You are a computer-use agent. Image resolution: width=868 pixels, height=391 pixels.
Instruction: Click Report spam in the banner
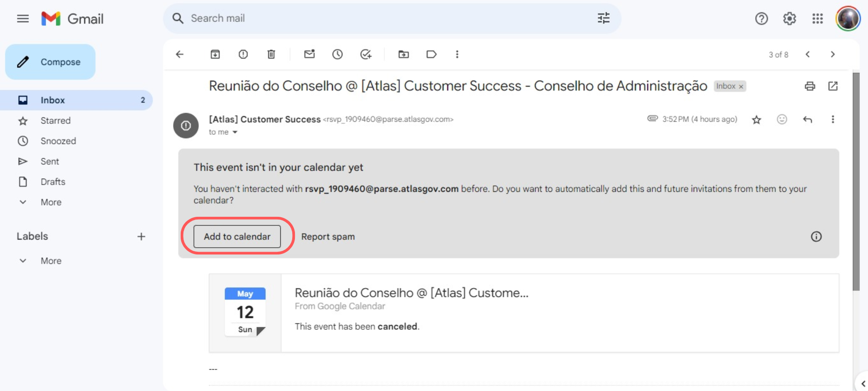tap(328, 236)
